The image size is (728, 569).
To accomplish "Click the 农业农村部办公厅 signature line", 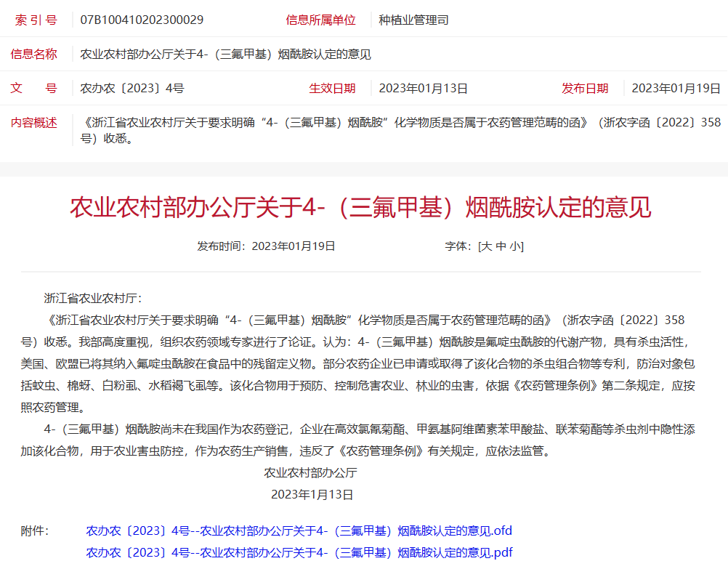I will point(311,472).
